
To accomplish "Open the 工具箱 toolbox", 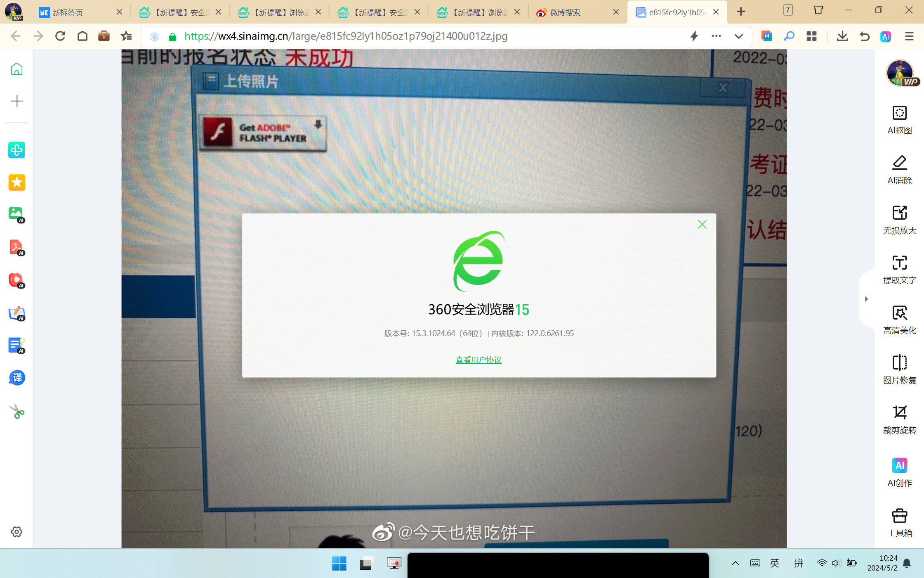I will click(899, 523).
